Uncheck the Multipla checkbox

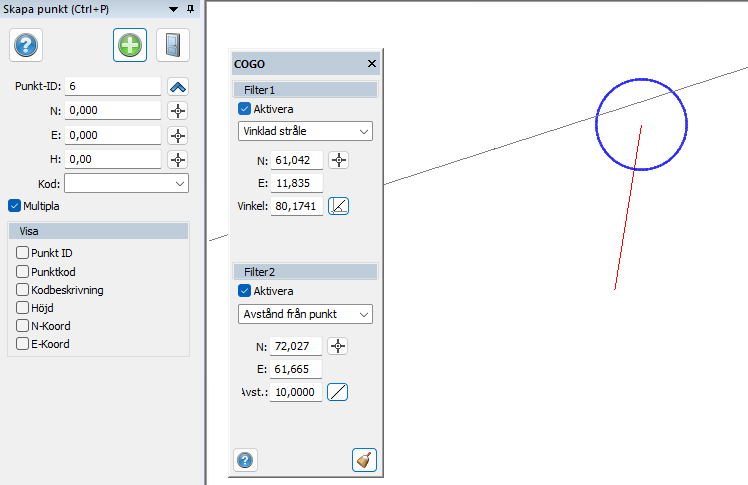click(x=15, y=206)
